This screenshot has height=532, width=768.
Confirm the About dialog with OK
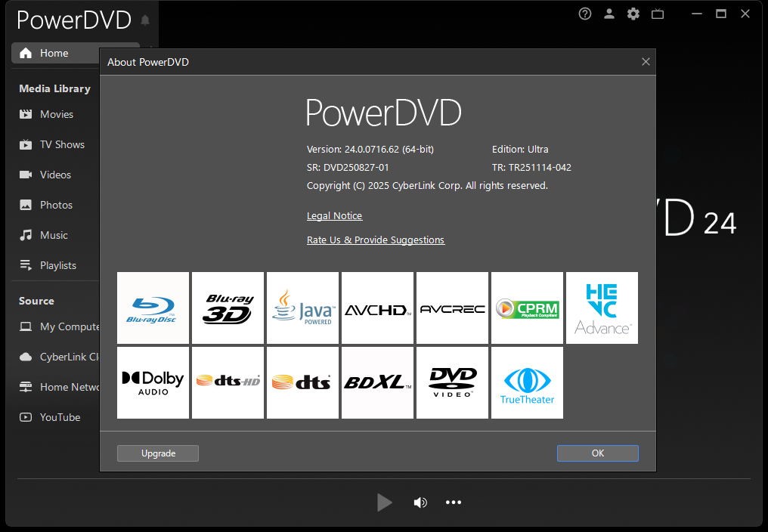point(598,453)
